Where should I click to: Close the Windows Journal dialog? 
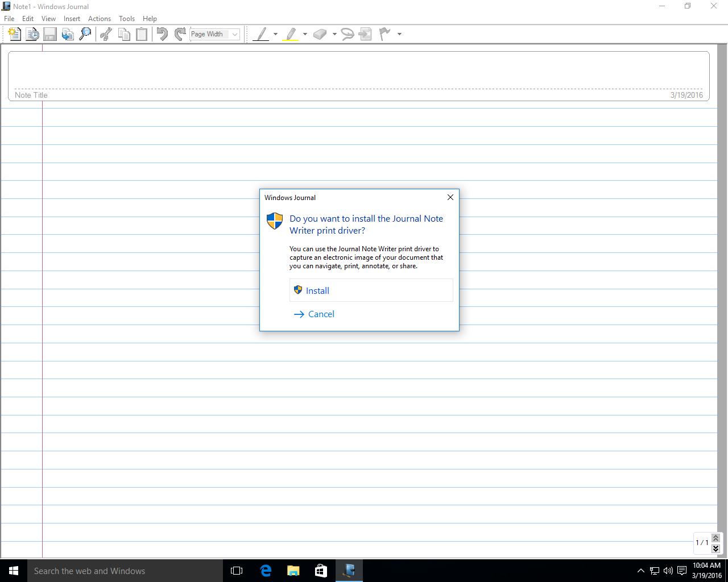[x=450, y=197]
